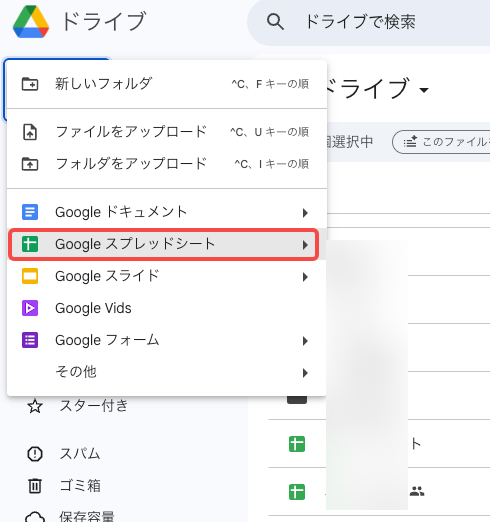This screenshot has width=490, height=522.
Task: Open 保存容量 in sidebar
Action: coord(87,516)
